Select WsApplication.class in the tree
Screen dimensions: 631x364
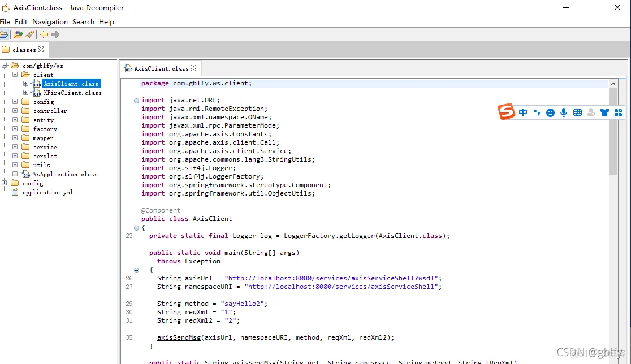click(x=65, y=174)
